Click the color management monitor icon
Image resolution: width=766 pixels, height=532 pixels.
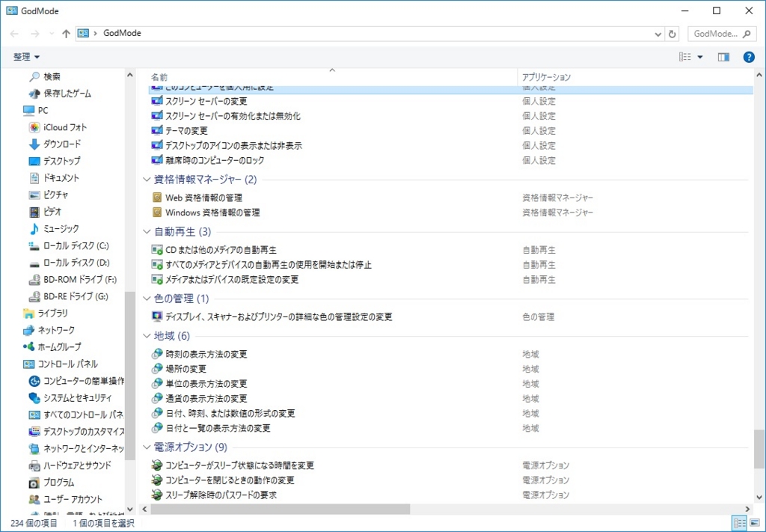click(157, 317)
